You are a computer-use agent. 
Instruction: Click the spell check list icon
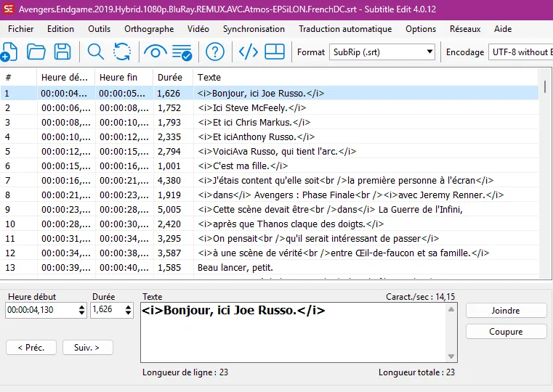182,52
